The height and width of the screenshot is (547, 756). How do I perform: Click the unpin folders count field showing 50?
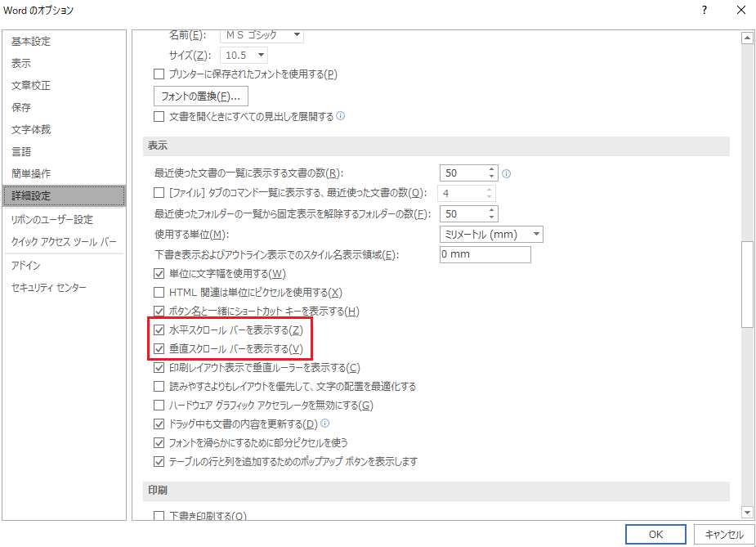[x=463, y=214]
